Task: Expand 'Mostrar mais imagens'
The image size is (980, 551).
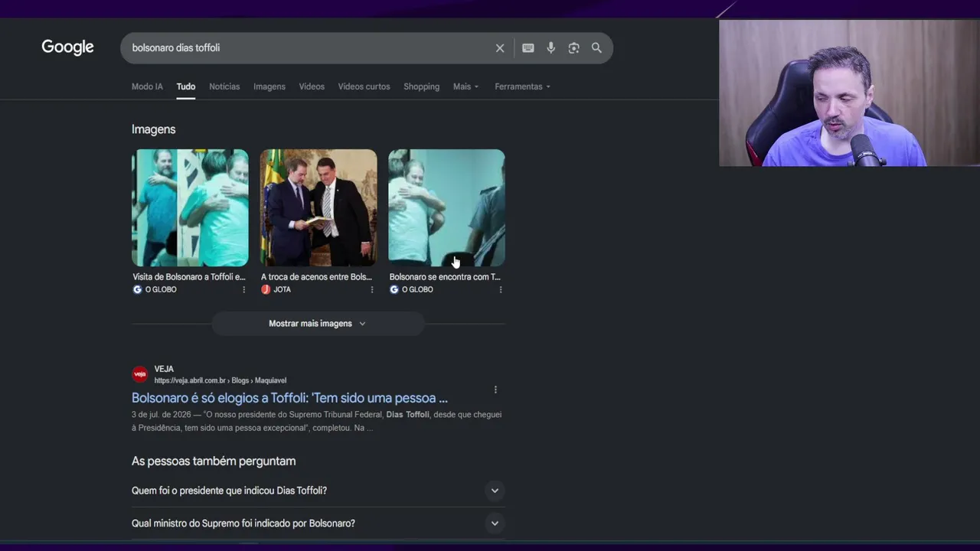Action: (318, 324)
